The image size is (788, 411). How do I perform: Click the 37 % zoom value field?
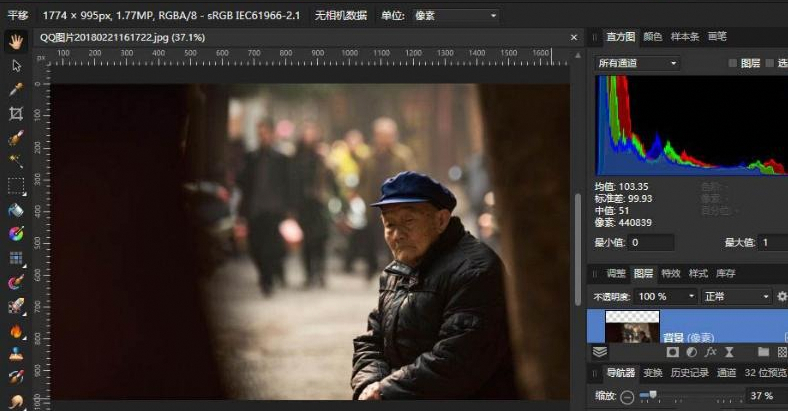(x=766, y=396)
